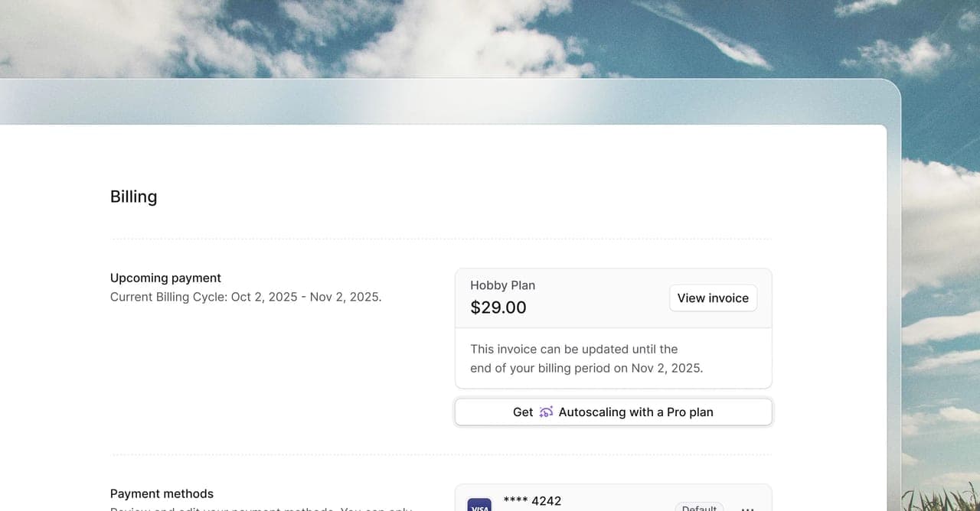980x511 pixels.
Task: Get Autoscaling with a Pro plan
Action: tap(613, 412)
